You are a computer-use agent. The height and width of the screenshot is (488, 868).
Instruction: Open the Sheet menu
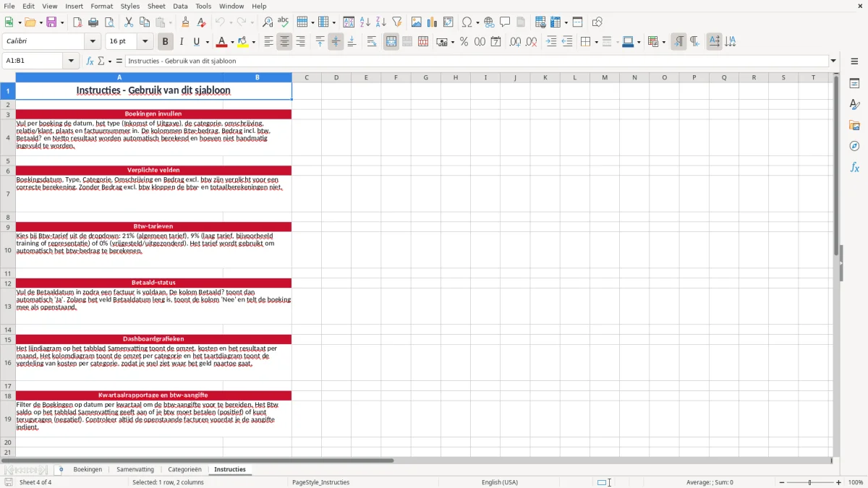pyautogui.click(x=156, y=6)
